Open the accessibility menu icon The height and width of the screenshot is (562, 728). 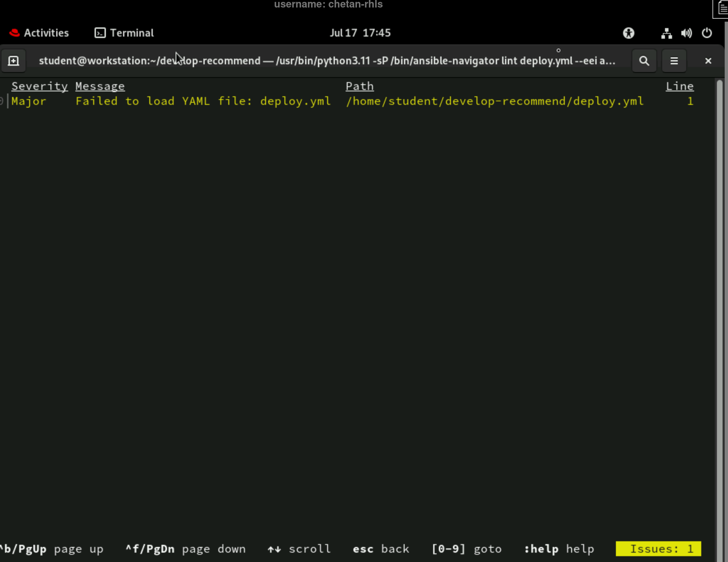pos(628,33)
